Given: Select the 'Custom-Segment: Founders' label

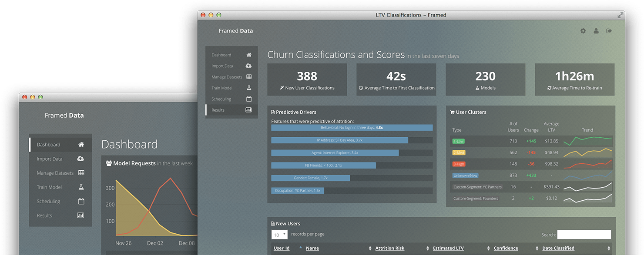Looking at the screenshot, I should click(x=476, y=199).
